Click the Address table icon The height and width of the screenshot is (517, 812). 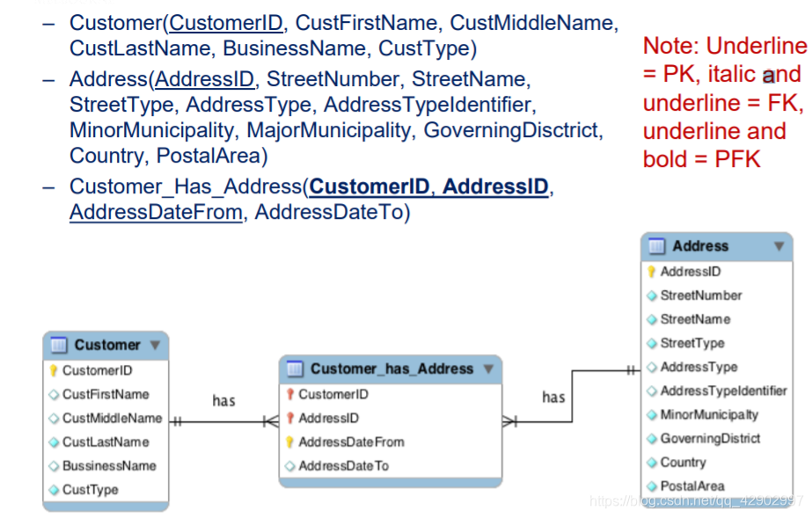coord(656,246)
